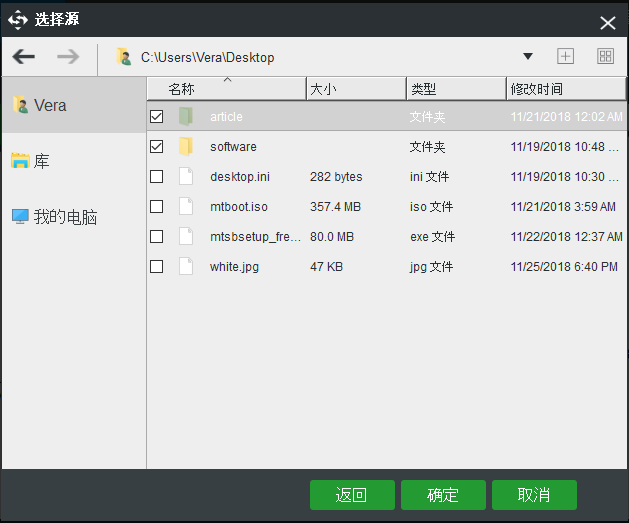The height and width of the screenshot is (523, 629).
Task: Click the 我的电脑 monitor icon
Action: pos(20,217)
